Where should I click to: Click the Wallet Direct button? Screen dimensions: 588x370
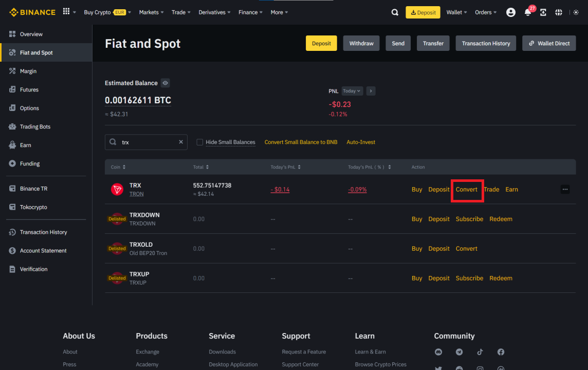(x=549, y=44)
